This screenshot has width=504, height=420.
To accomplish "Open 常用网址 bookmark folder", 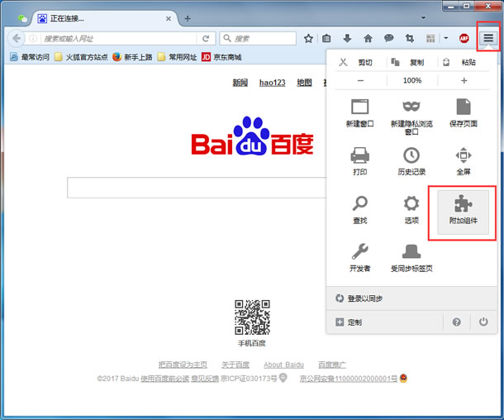I will [177, 57].
